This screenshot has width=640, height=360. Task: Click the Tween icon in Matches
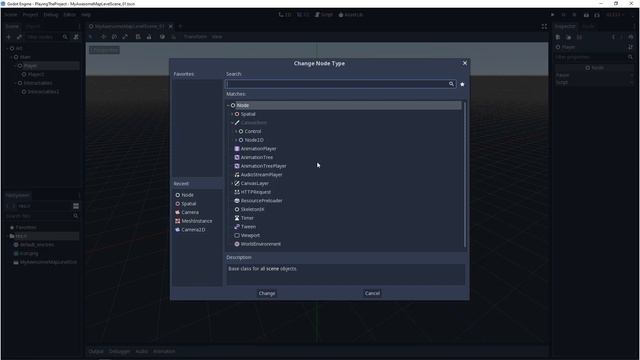coord(237,227)
